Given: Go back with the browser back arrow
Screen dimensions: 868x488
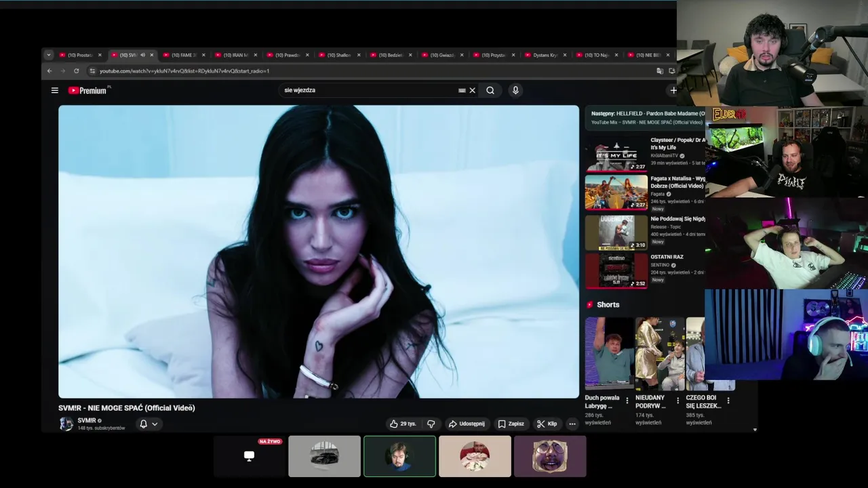Looking at the screenshot, I should coord(50,71).
